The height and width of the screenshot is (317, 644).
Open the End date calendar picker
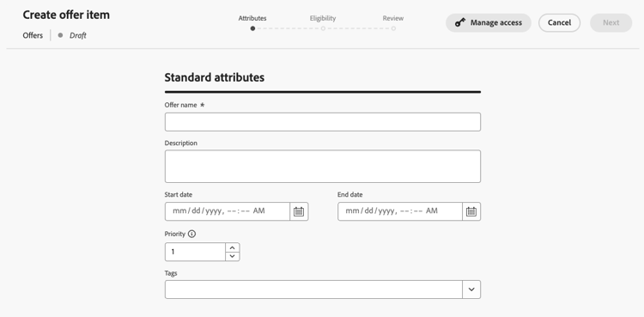click(x=471, y=211)
